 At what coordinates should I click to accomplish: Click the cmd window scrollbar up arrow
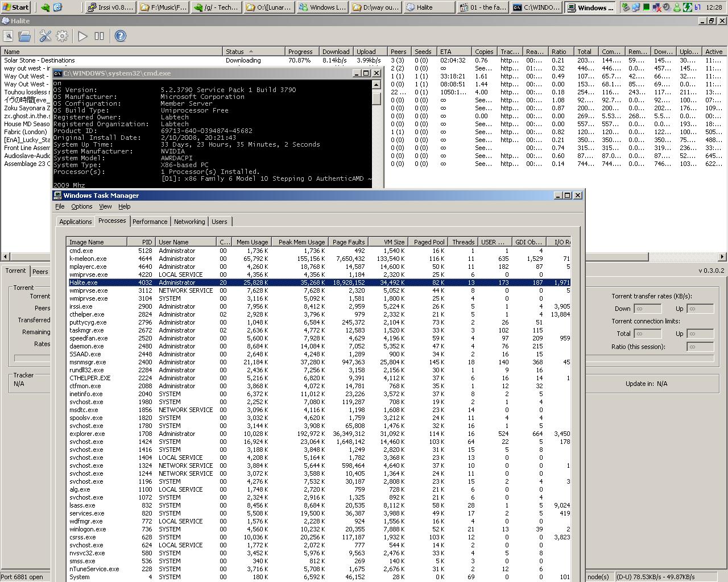click(x=376, y=85)
